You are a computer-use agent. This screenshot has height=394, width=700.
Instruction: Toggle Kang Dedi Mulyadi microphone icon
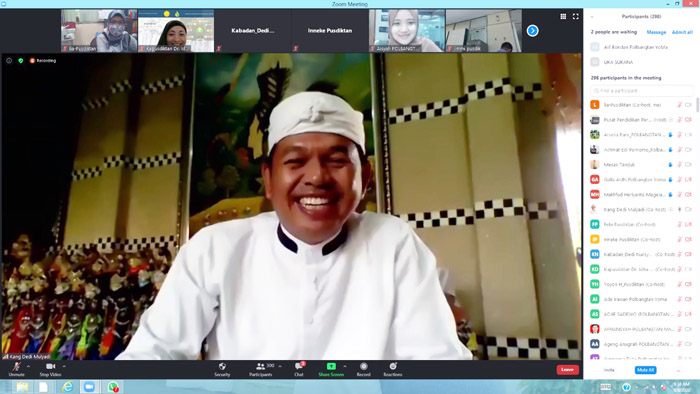[679, 209]
